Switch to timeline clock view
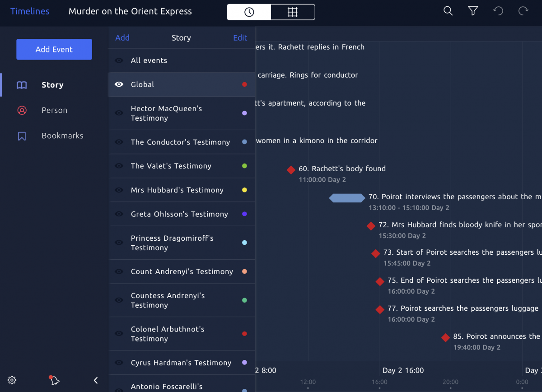The image size is (542, 392). pos(248,12)
